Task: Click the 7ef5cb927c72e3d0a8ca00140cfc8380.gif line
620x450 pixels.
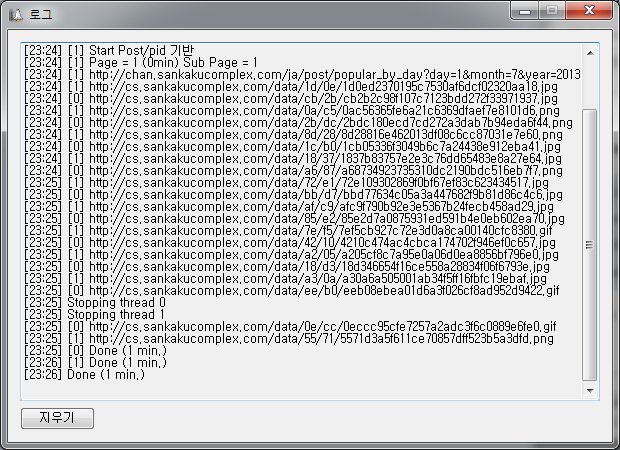Action: (x=288, y=231)
